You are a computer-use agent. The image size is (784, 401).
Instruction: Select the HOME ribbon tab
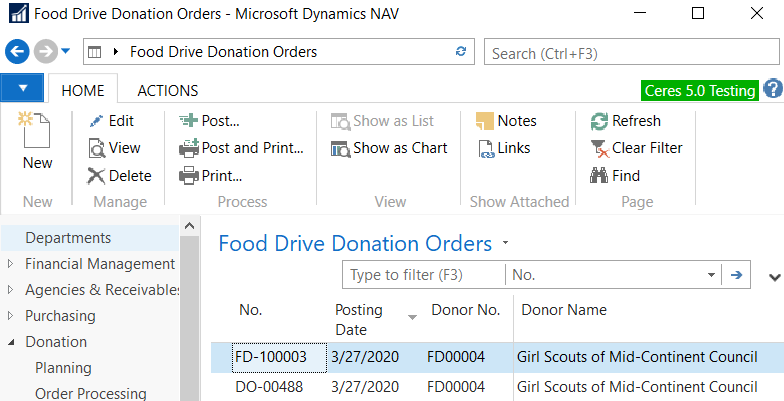(x=83, y=90)
